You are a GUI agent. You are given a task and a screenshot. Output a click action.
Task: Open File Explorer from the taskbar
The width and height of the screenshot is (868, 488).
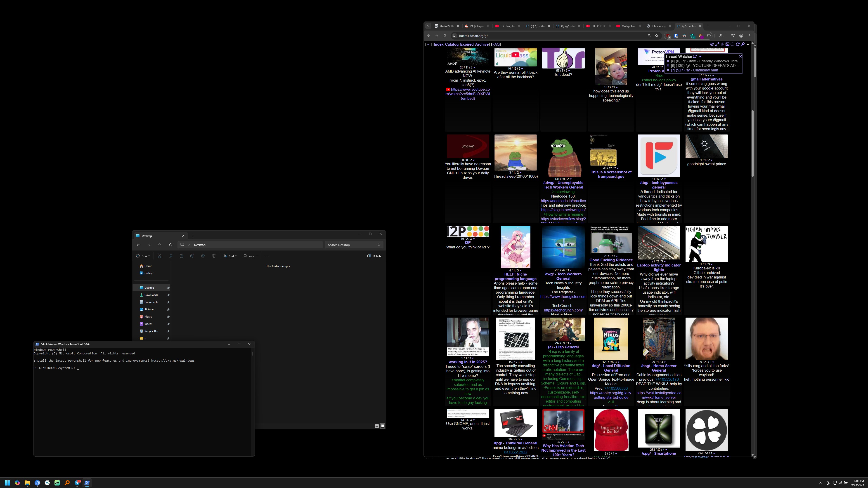[27, 483]
